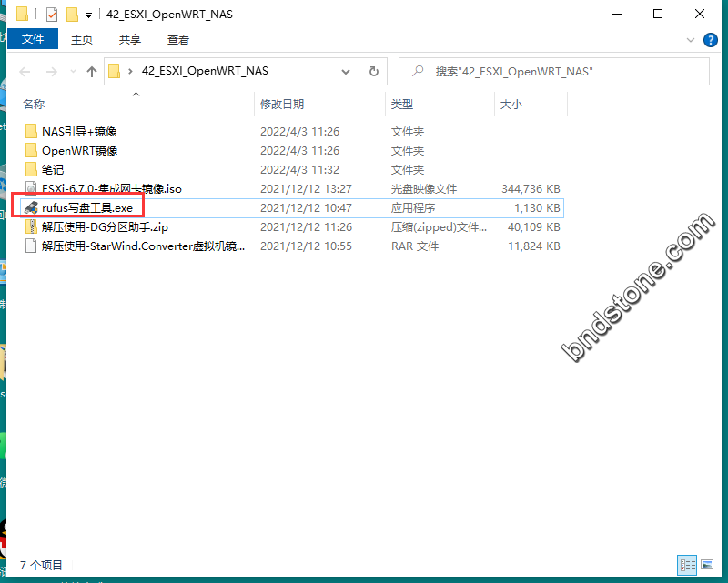The height and width of the screenshot is (583, 728).
Task: Open the recent locations dropdown
Action: 73,72
